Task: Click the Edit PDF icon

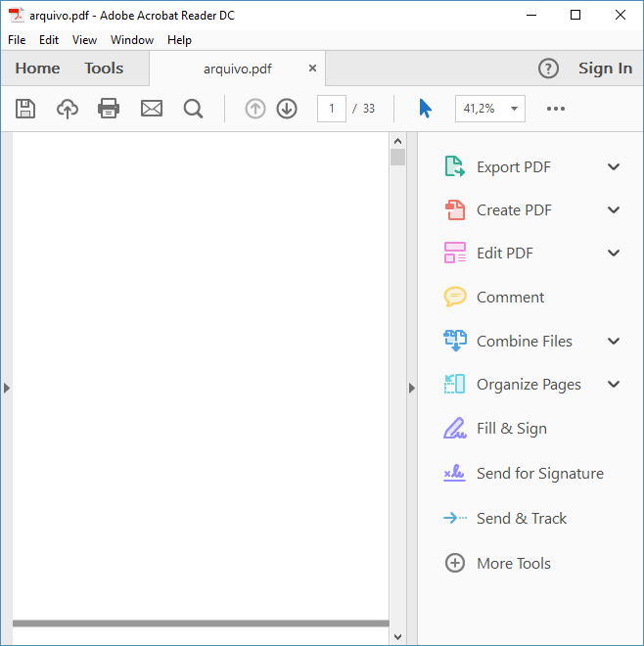Action: tap(455, 253)
